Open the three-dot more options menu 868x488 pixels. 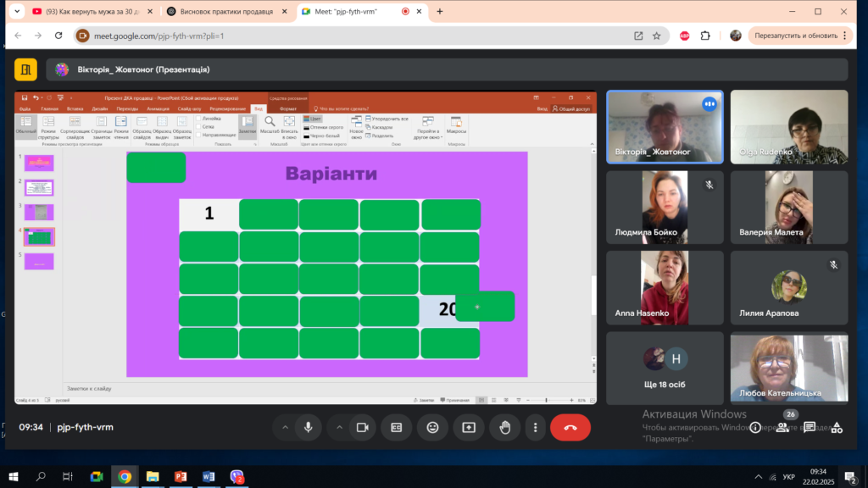click(x=535, y=428)
